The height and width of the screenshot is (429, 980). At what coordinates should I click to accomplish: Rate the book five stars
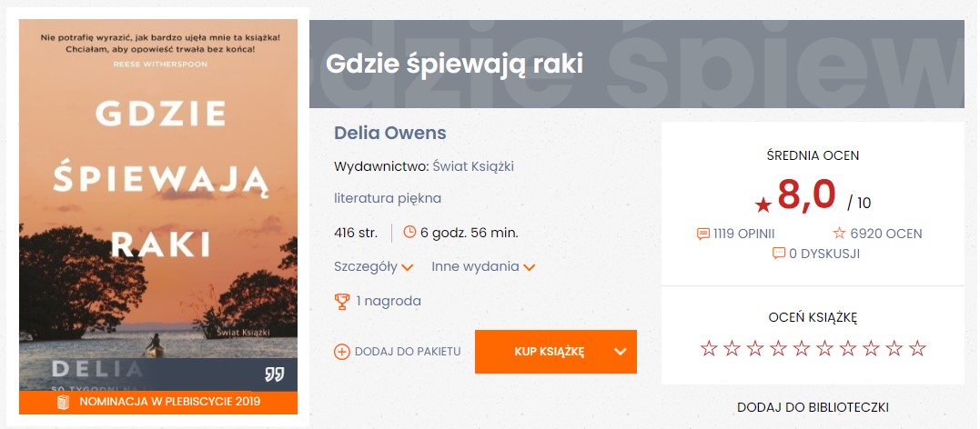coord(802,348)
